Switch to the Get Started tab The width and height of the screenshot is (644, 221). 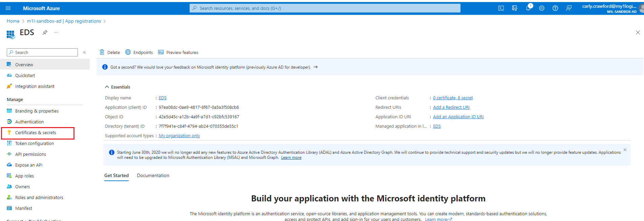click(116, 175)
